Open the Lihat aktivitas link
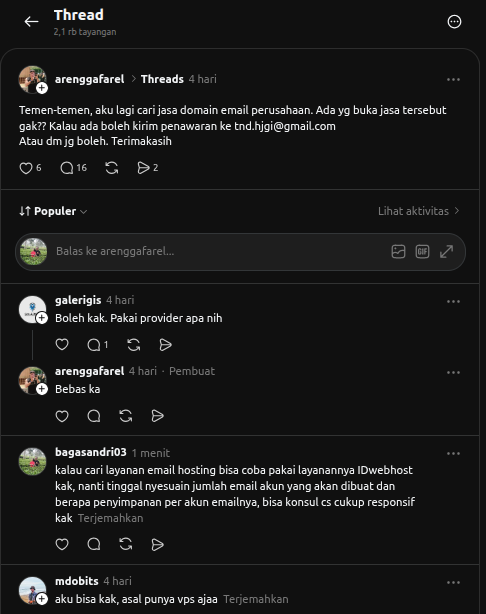The width and height of the screenshot is (486, 614). pyautogui.click(x=418, y=211)
